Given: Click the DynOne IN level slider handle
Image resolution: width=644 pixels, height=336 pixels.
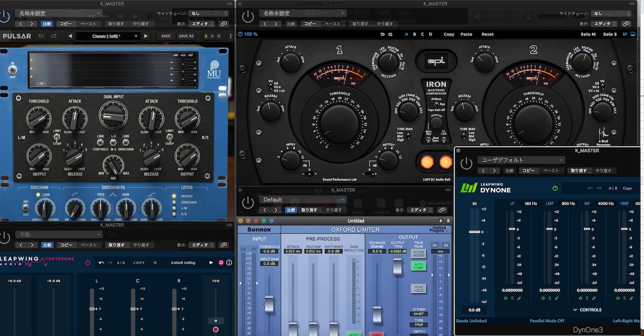Looking at the screenshot, I should click(x=475, y=232).
